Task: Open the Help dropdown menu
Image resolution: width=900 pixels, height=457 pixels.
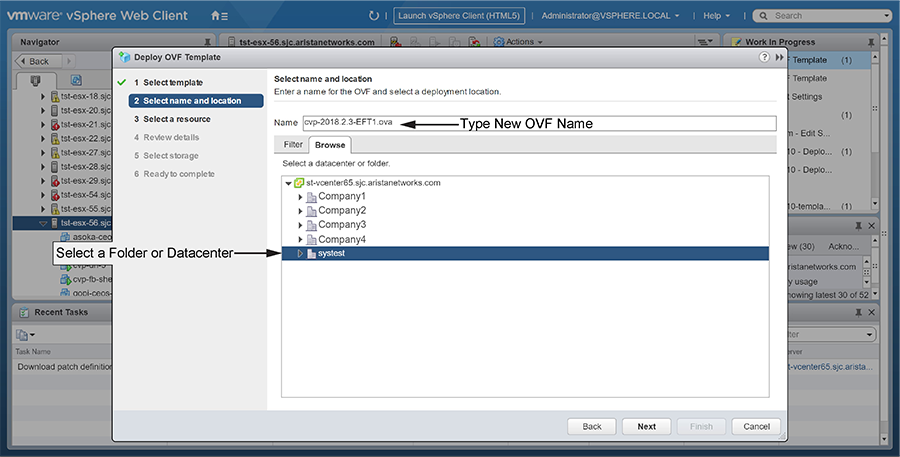Action: 716,16
